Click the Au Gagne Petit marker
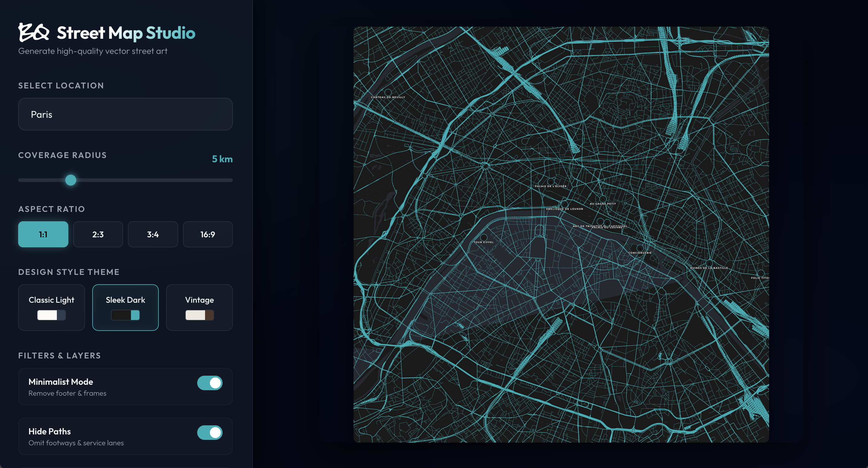The height and width of the screenshot is (468, 868). (603, 199)
